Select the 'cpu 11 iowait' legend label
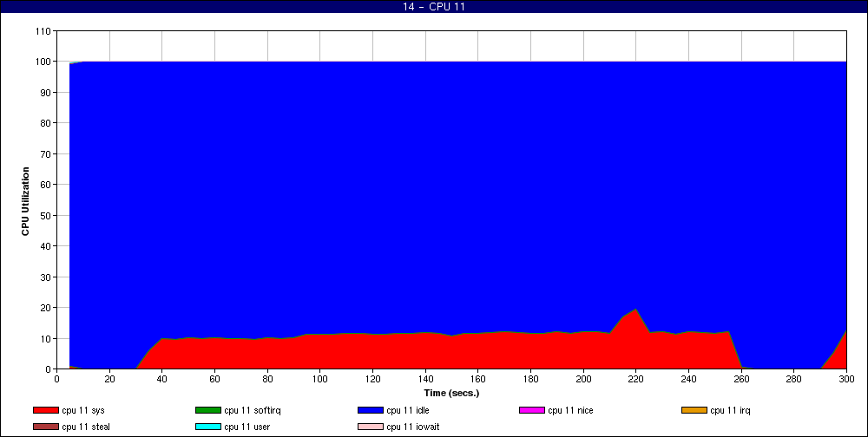Image resolution: width=868 pixels, height=437 pixels. point(413,427)
